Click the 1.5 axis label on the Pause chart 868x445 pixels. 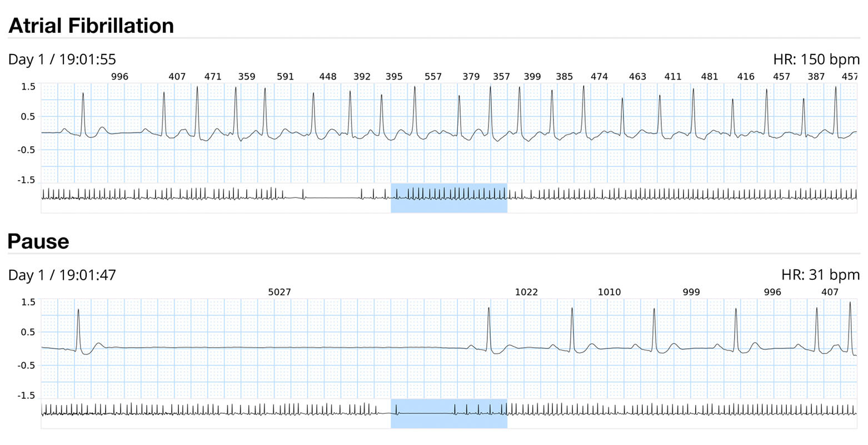point(28,302)
